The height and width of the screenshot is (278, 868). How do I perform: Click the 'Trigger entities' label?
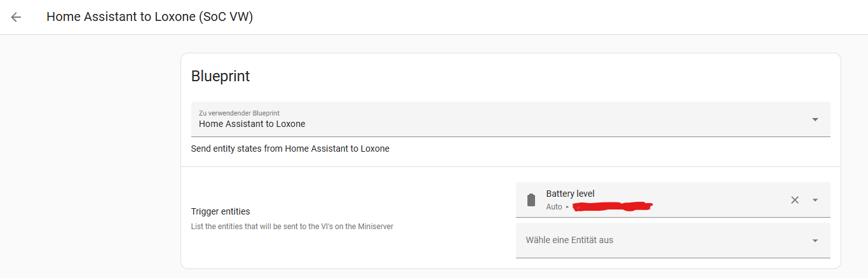pos(220,211)
